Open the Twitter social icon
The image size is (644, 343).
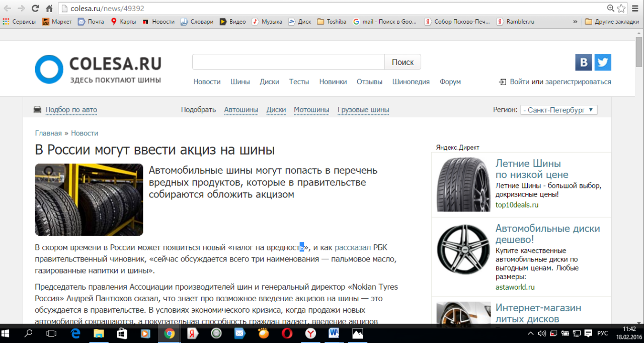click(x=603, y=62)
